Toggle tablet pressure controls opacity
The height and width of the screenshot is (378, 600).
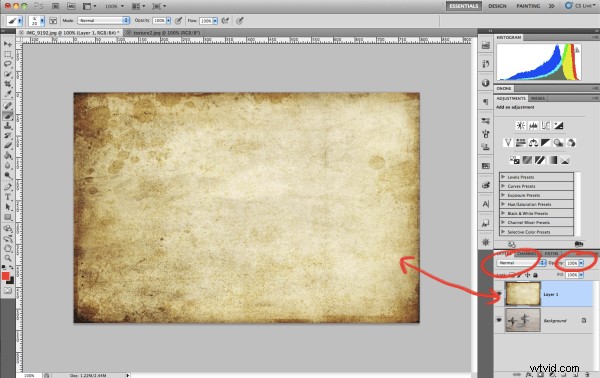point(178,21)
